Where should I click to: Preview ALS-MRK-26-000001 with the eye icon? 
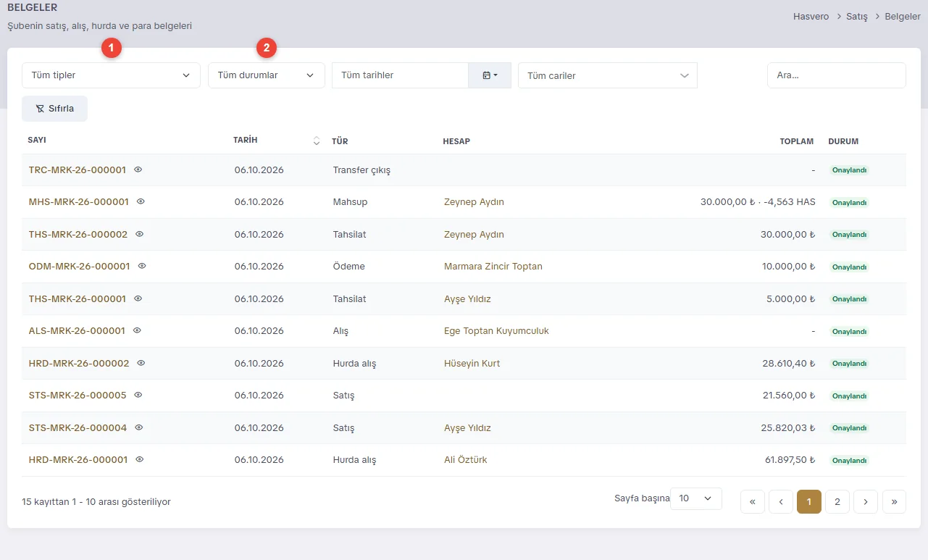137,330
